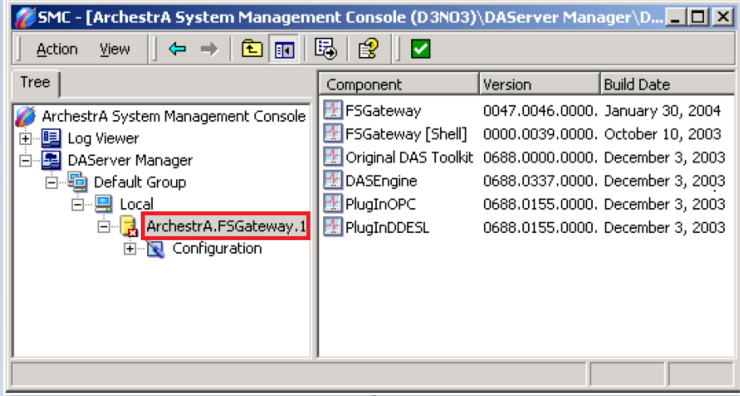Collapse the ArchestrA.FSGateway.1 tree node
Screen dimensions: 740x396
pyautogui.click(x=103, y=227)
